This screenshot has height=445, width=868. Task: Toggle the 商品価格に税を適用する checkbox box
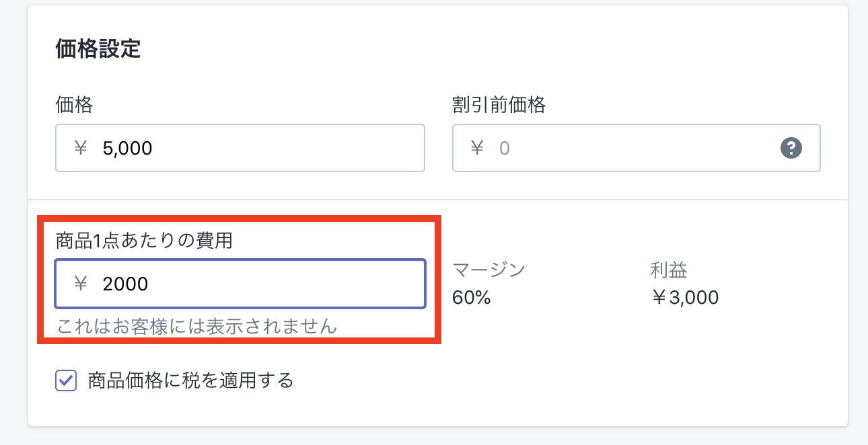pyautogui.click(x=66, y=381)
